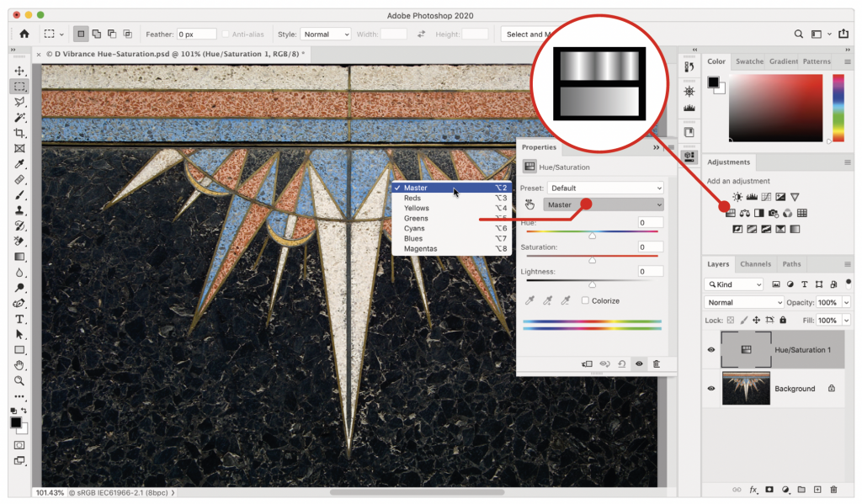Open the layer blend mode Normal dropdown

(744, 302)
